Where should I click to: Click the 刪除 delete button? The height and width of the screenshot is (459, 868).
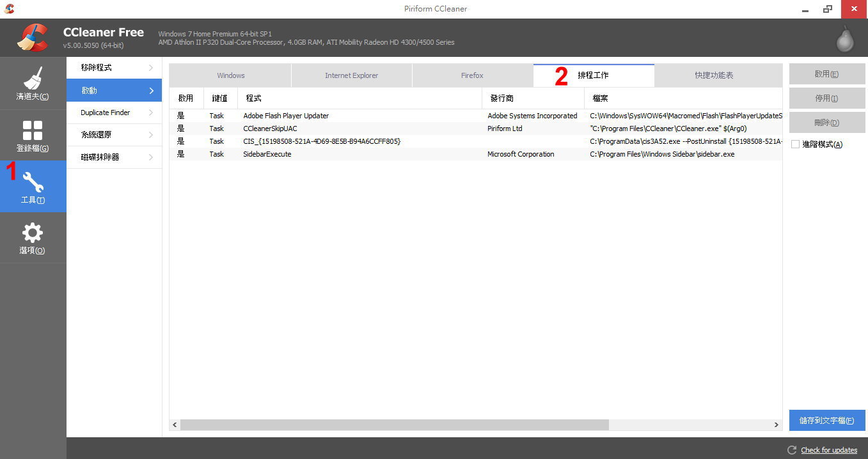tap(827, 123)
